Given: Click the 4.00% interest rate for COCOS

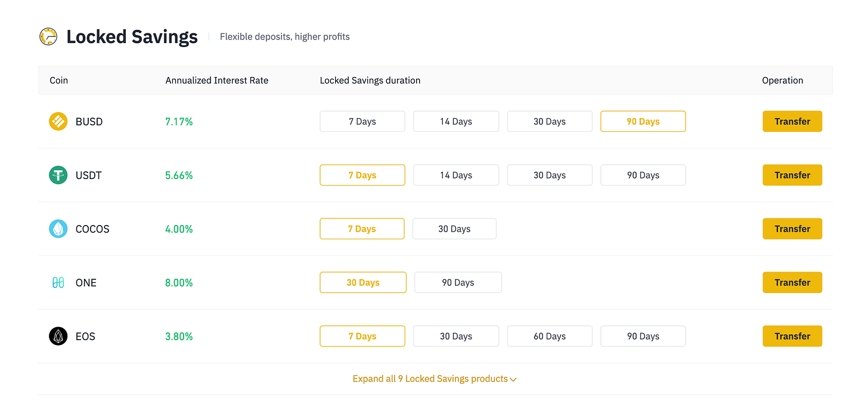Looking at the screenshot, I should point(179,229).
